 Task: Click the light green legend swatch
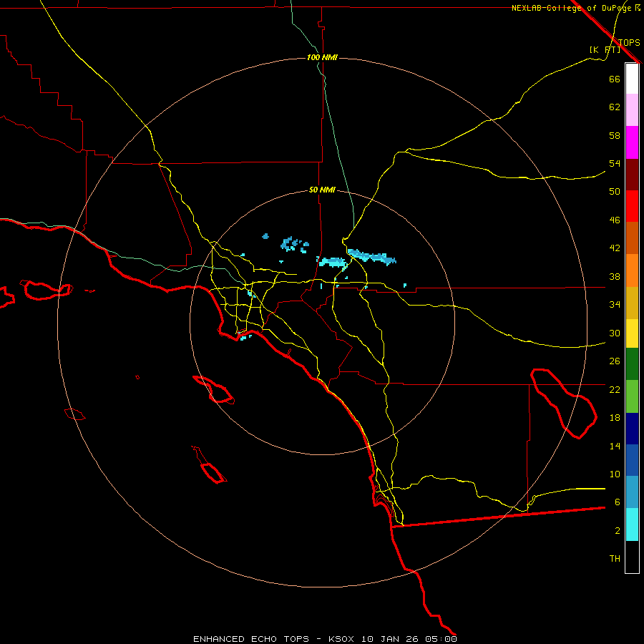click(x=632, y=396)
